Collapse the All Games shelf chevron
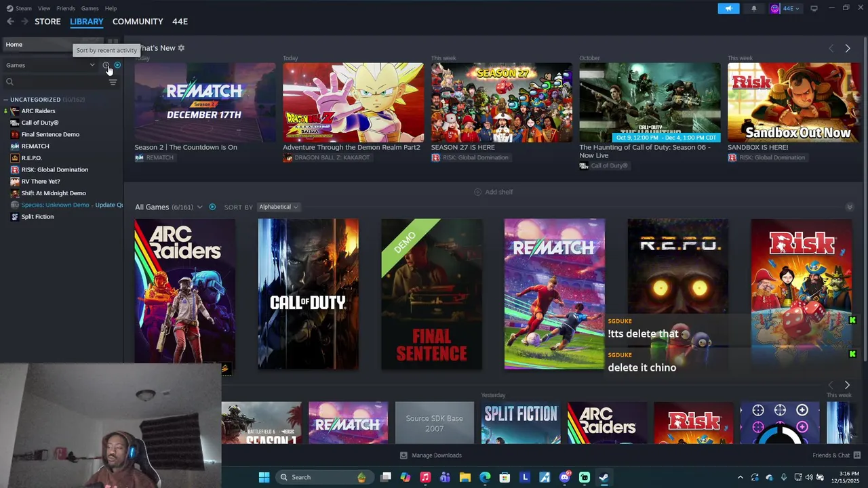Image resolution: width=868 pixels, height=488 pixels. 849,207
